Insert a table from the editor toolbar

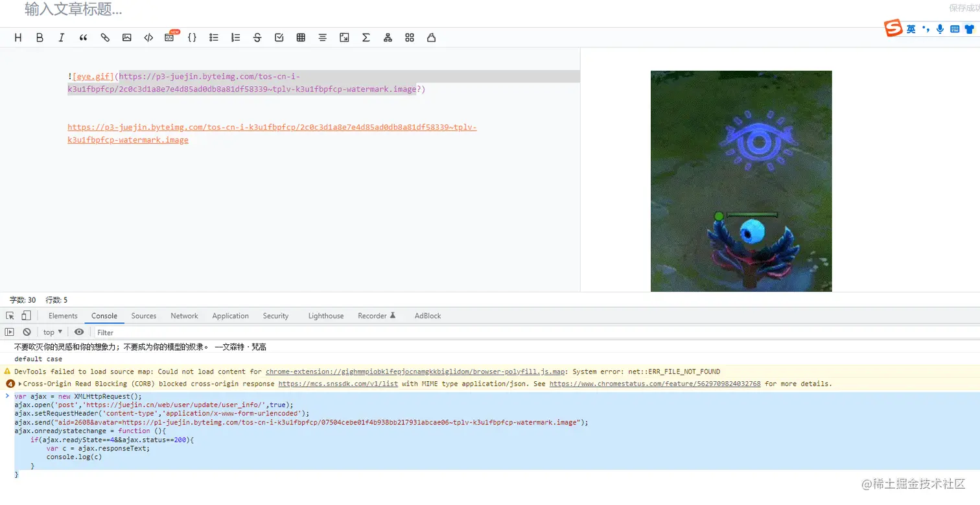[301, 38]
